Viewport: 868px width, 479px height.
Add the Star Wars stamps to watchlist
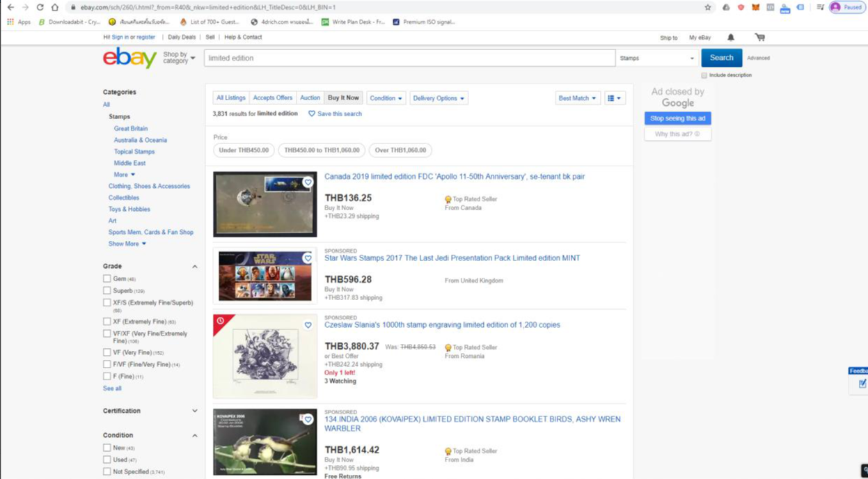tap(308, 258)
